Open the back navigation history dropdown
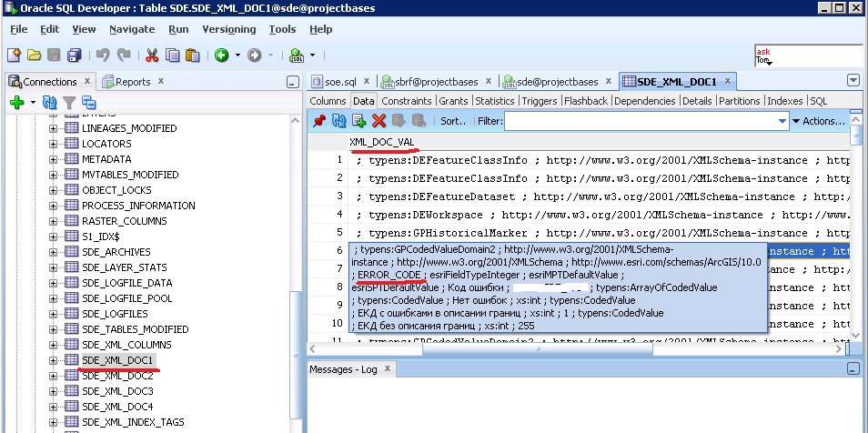Screen dimensions: 868x433 [237, 55]
